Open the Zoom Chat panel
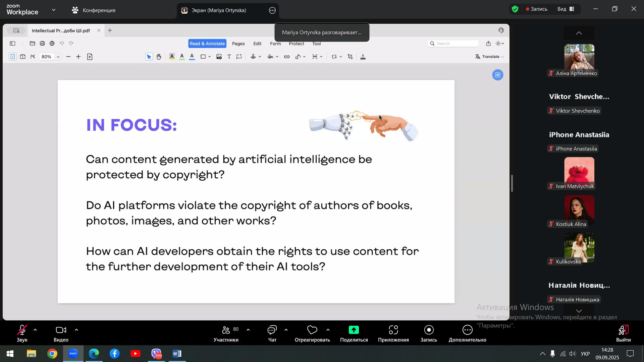 [x=272, y=334]
